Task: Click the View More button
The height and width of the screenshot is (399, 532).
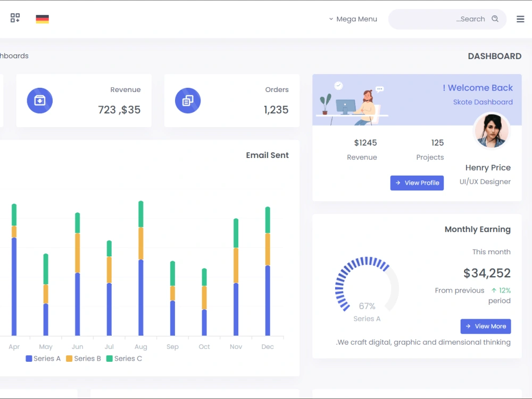Action: pyautogui.click(x=486, y=327)
